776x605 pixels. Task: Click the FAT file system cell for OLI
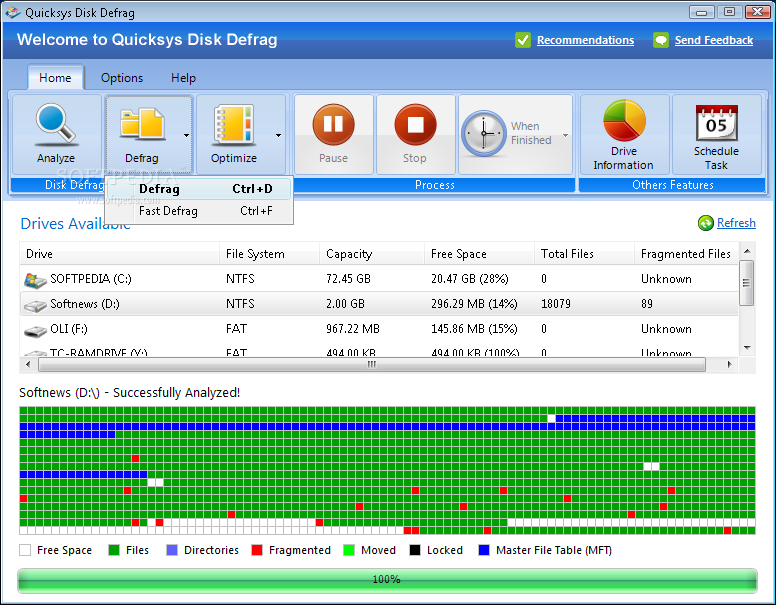pyautogui.click(x=237, y=329)
